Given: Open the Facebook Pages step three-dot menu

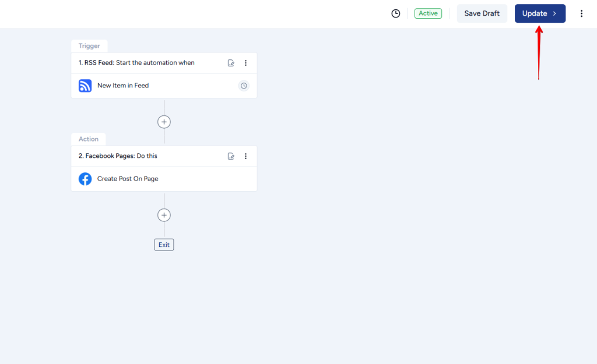Looking at the screenshot, I should point(245,156).
